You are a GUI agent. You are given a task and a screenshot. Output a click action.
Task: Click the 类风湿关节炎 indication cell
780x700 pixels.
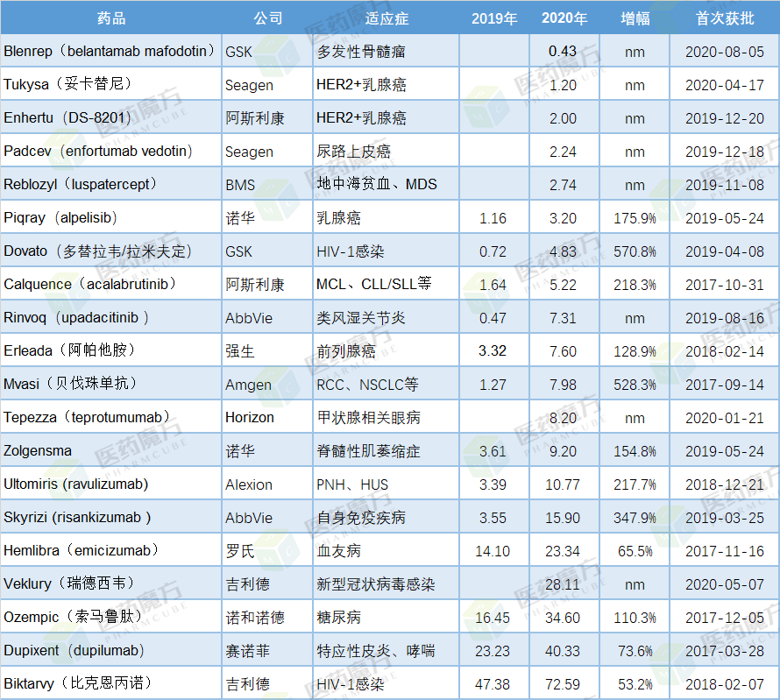pyautogui.click(x=386, y=317)
